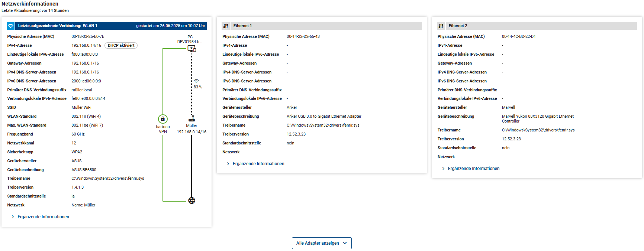Expand Ergänzende Informationen under Ethernet 1
Image resolution: width=644 pixels, height=251 pixels.
point(258,164)
